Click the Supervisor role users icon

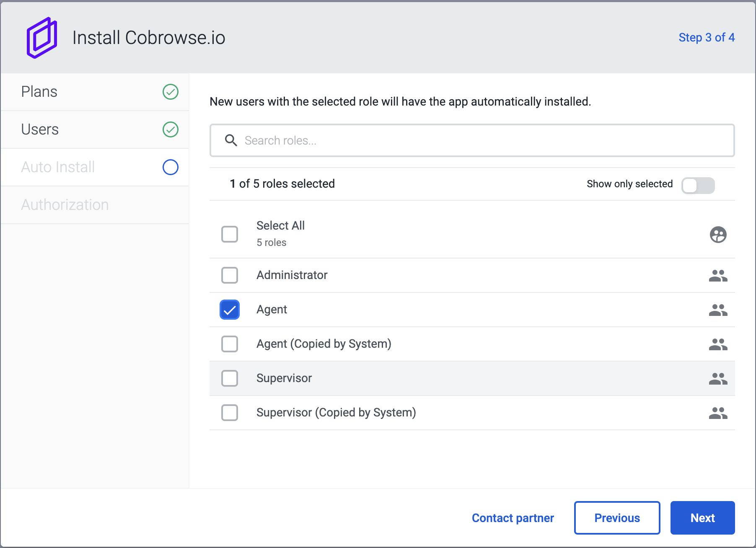(x=718, y=378)
